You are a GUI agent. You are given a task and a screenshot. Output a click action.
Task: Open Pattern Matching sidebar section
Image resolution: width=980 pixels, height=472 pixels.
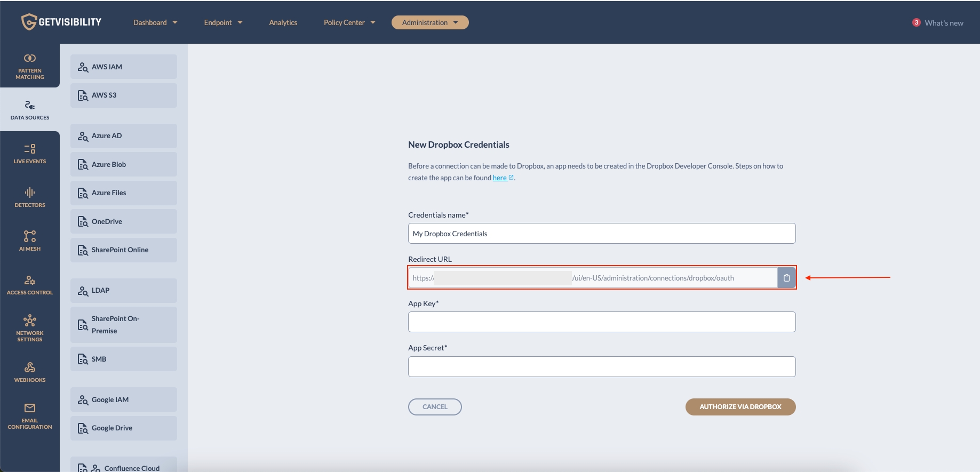click(30, 66)
